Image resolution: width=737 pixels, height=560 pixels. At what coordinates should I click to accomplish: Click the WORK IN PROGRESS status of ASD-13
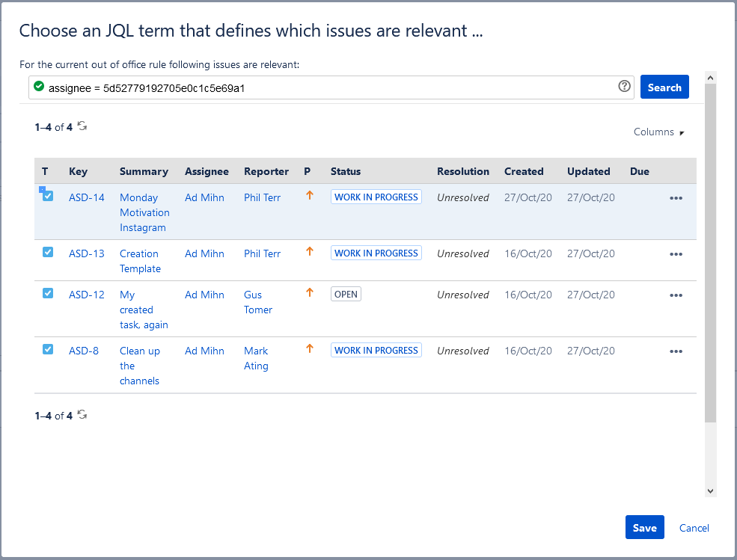[x=376, y=253]
